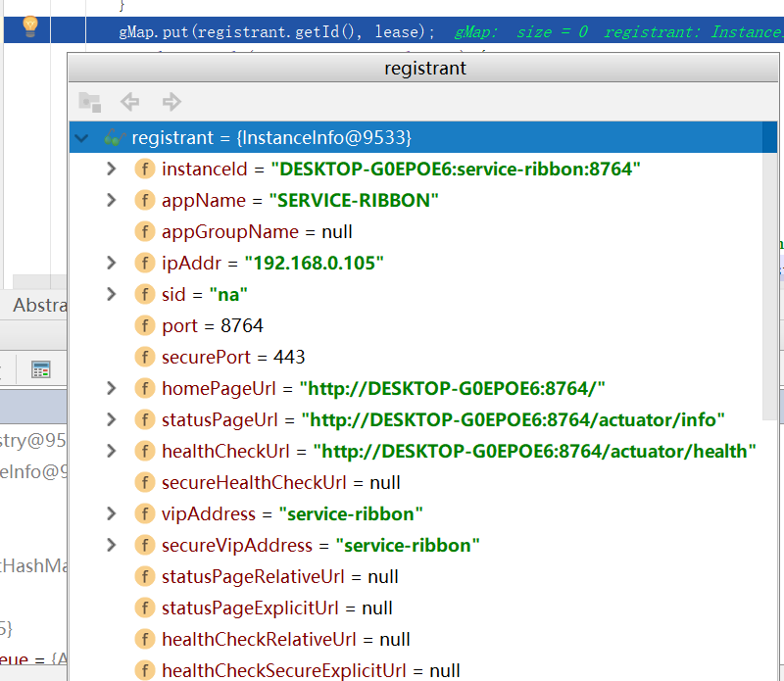
Task: Click the Abstra breadcrumb label behind popup
Action: [x=40, y=305]
